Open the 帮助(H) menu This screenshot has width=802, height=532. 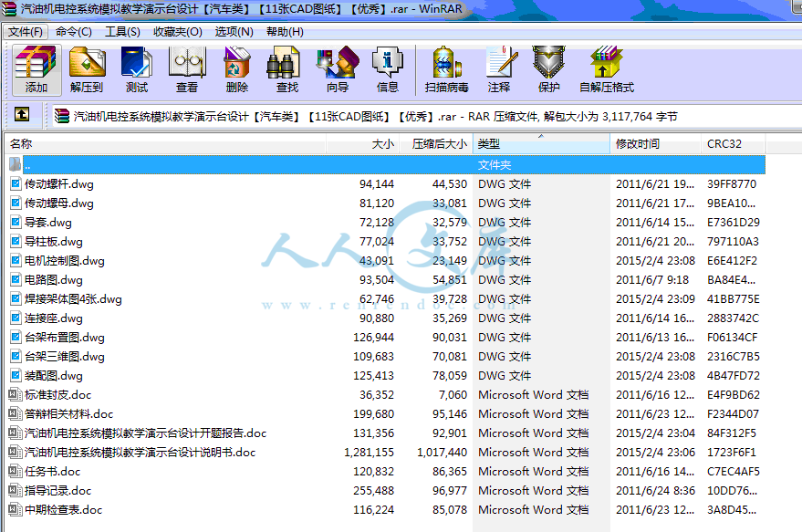click(x=285, y=32)
